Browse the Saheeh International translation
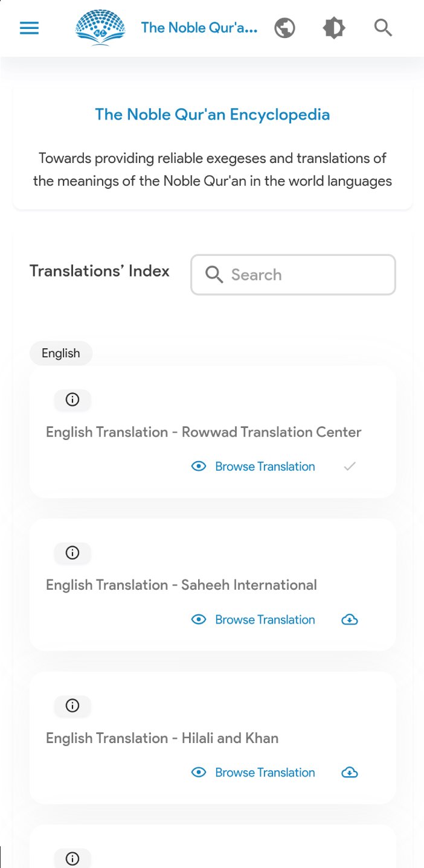The image size is (424, 868). pos(253,620)
